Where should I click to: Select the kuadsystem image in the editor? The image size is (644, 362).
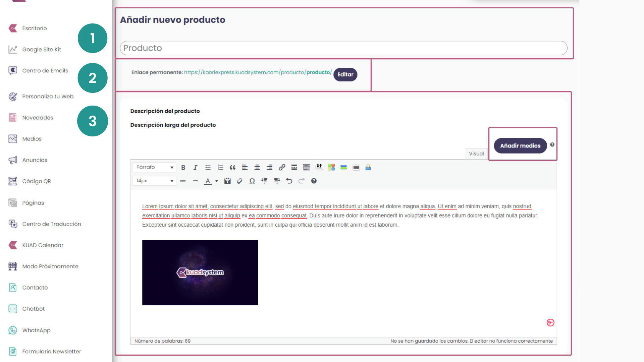pos(200,273)
